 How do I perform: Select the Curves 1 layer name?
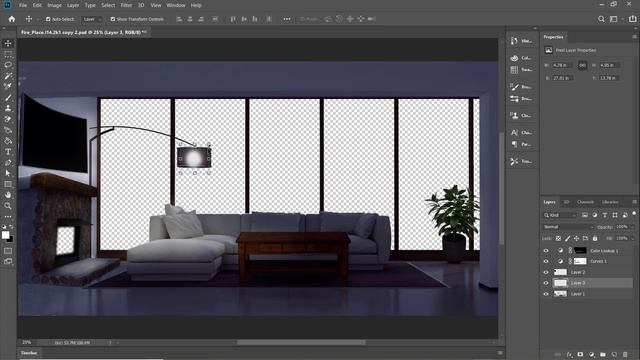pyautogui.click(x=598, y=261)
